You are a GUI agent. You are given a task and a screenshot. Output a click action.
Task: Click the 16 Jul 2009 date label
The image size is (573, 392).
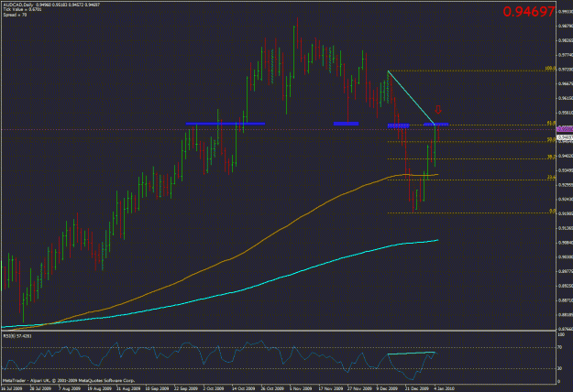tap(12, 388)
